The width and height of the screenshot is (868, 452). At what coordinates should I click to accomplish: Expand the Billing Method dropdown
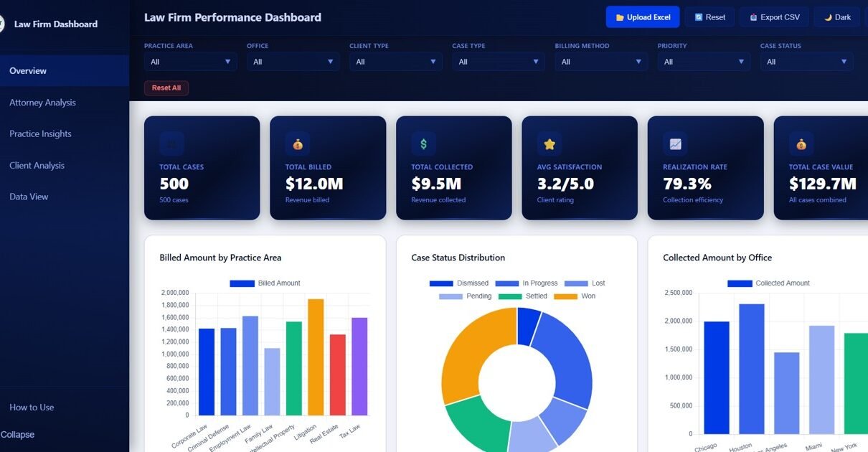point(600,62)
